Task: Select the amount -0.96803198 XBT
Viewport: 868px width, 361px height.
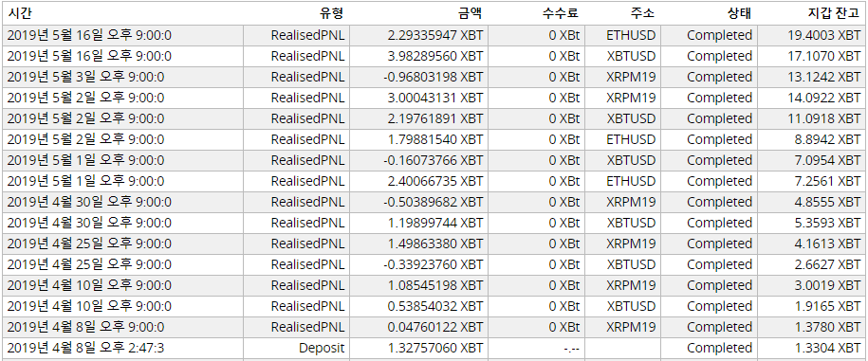Action: (433, 78)
